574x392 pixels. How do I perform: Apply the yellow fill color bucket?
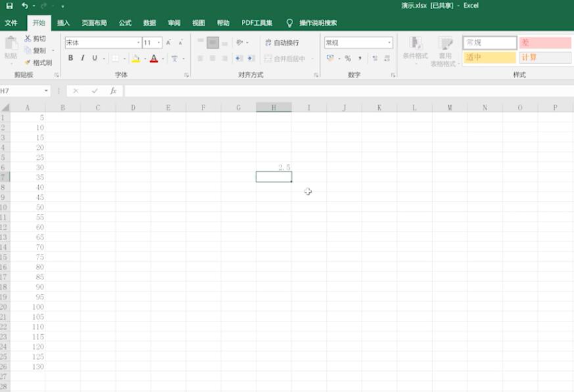pos(136,59)
